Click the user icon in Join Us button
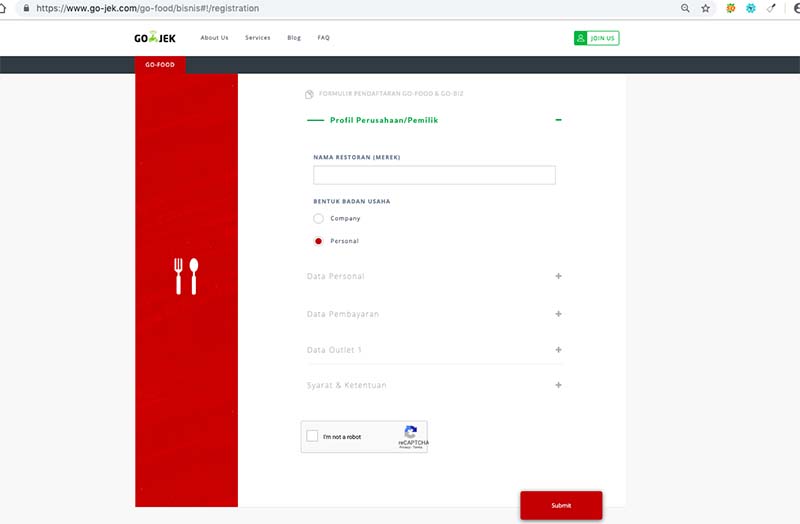800x524 pixels. tap(581, 38)
